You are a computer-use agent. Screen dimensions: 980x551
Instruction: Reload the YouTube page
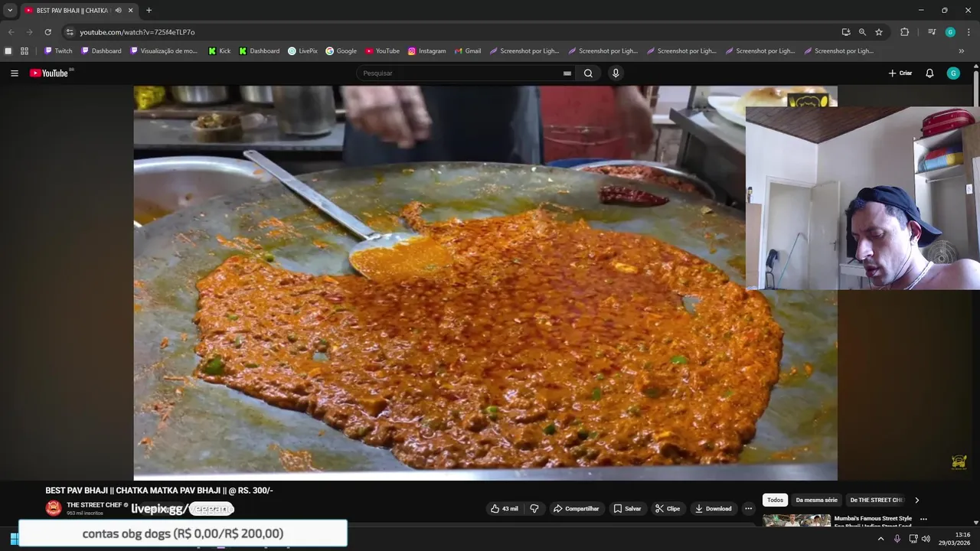[x=47, y=32]
